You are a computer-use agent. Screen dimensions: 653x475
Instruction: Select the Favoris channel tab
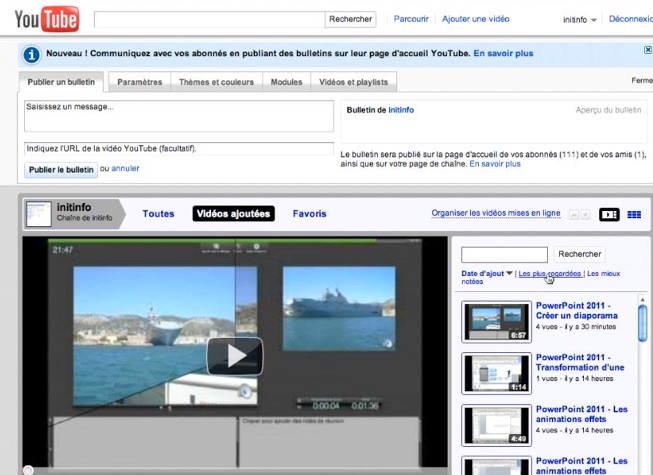coord(309,214)
